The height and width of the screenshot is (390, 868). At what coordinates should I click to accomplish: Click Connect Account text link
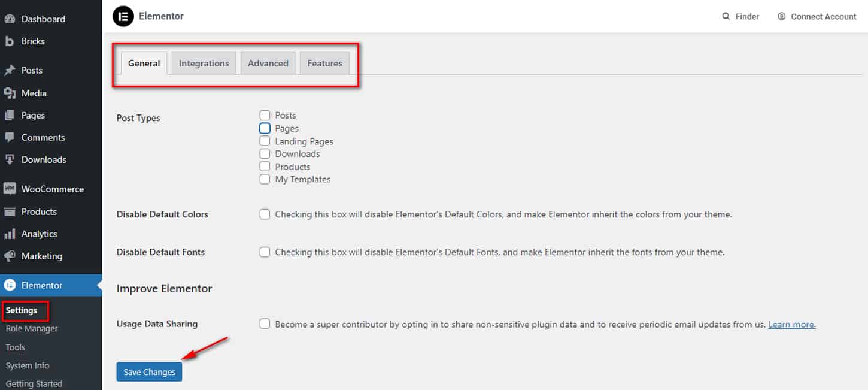824,17
